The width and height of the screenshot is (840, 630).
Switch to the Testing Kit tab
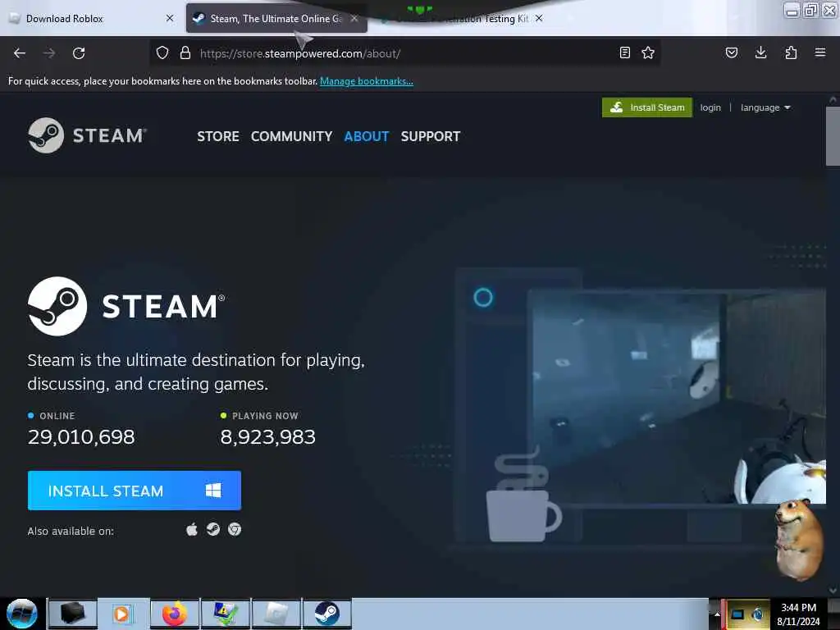pos(461,20)
